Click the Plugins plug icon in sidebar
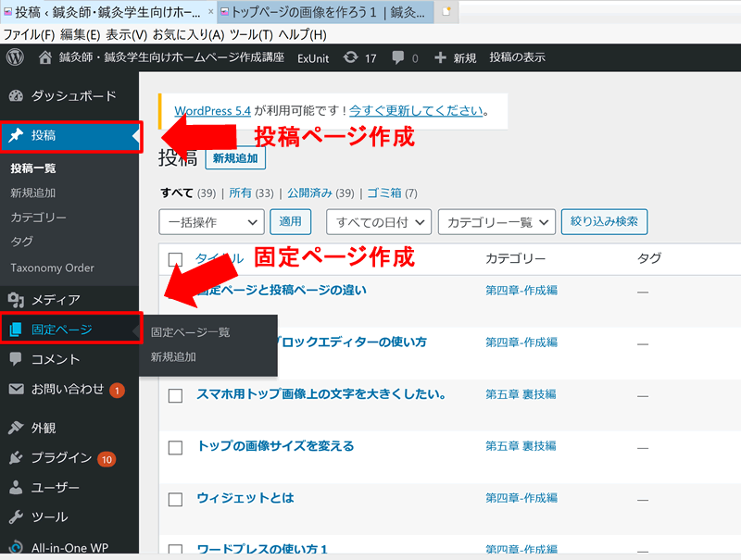741x560 pixels. (16, 457)
